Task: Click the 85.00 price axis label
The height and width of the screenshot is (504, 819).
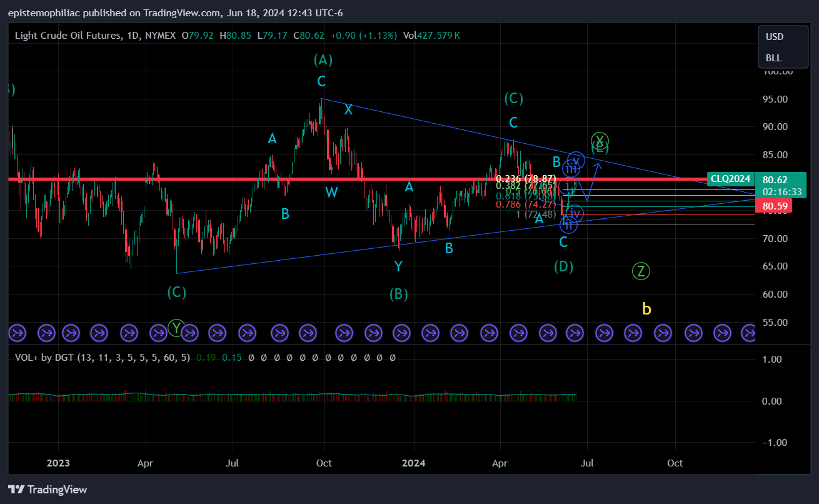Action: coord(774,154)
